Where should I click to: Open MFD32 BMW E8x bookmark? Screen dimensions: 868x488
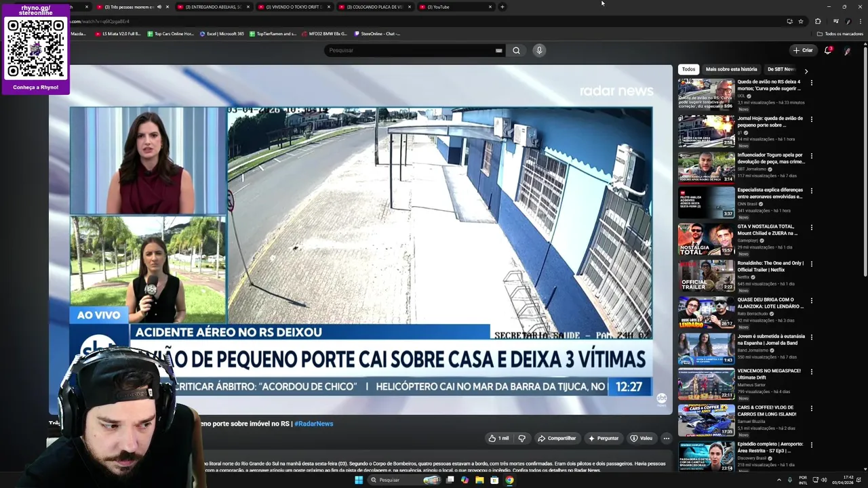click(324, 33)
